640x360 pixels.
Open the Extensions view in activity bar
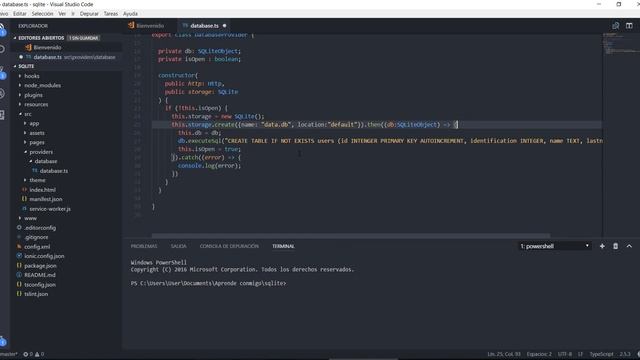coord(2,115)
